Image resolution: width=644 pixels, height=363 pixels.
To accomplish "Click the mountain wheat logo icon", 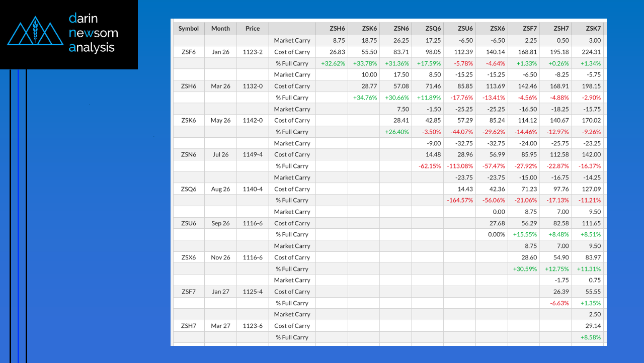I will tap(35, 31).
